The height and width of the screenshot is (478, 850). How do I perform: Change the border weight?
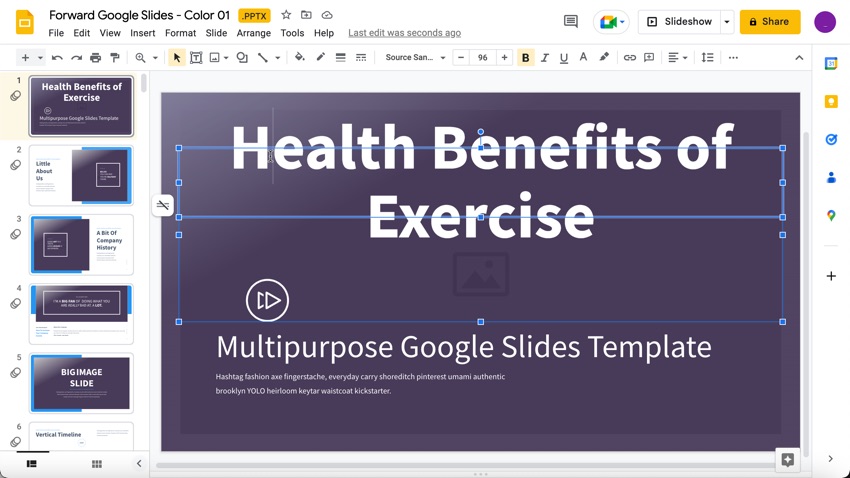tap(340, 57)
